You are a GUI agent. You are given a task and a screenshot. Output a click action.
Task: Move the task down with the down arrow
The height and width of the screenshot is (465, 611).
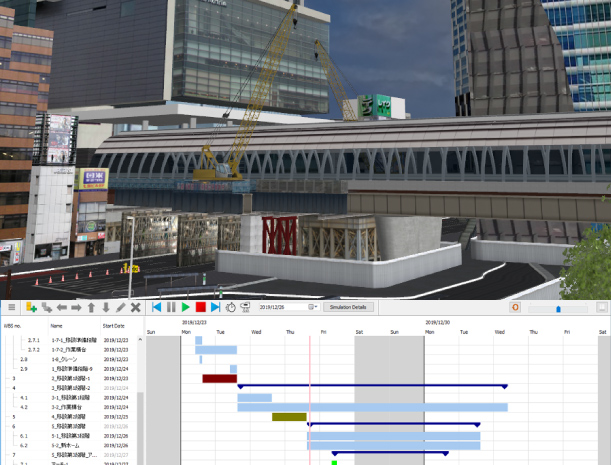[106, 307]
